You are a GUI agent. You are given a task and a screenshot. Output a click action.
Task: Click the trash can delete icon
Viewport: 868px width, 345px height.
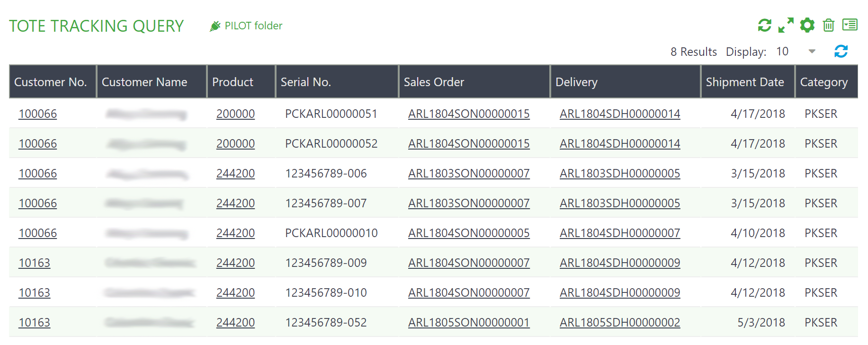828,25
